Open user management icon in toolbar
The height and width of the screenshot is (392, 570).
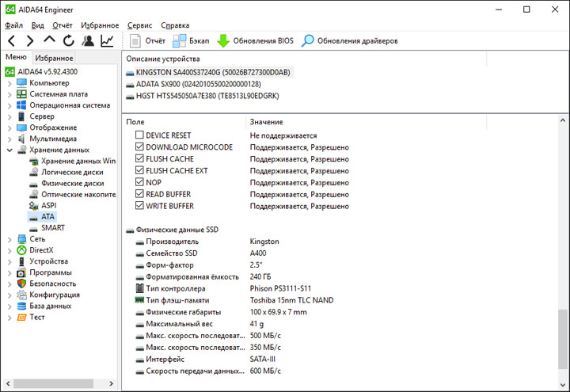click(x=88, y=40)
